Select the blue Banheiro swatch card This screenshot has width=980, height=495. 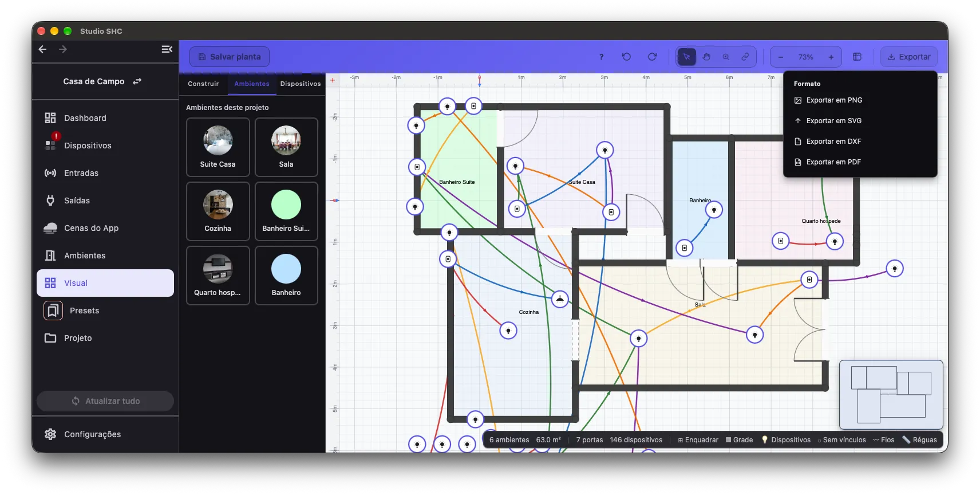click(x=286, y=276)
